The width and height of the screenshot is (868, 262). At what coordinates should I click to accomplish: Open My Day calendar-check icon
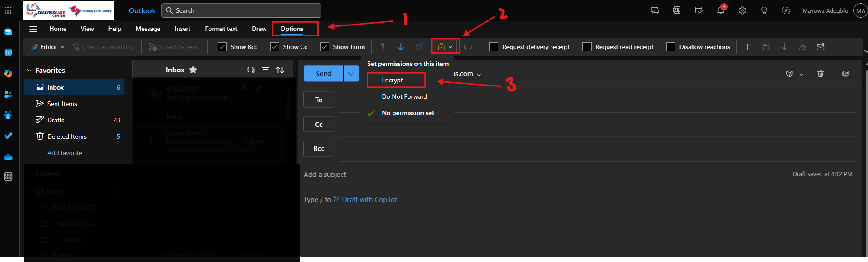coord(699,10)
